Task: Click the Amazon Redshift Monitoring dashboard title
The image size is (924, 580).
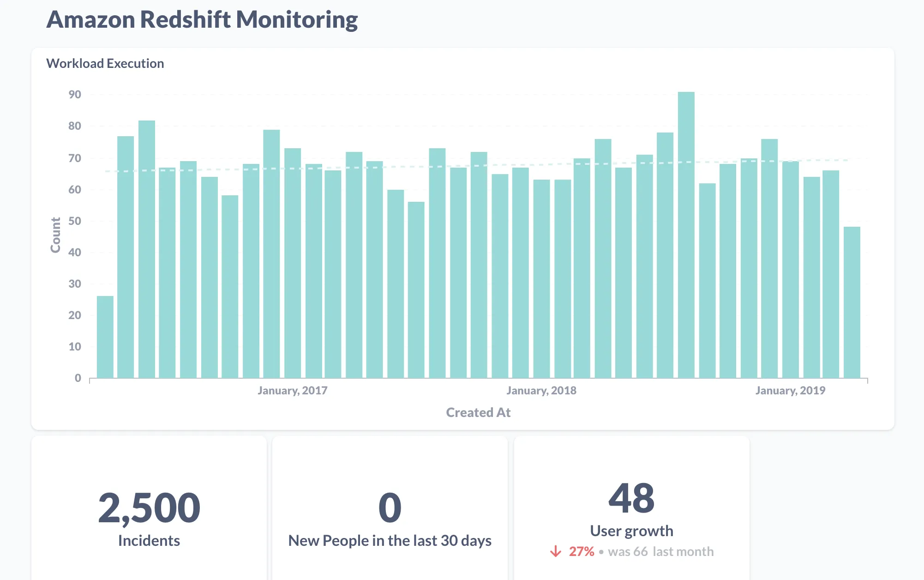Action: (x=202, y=19)
